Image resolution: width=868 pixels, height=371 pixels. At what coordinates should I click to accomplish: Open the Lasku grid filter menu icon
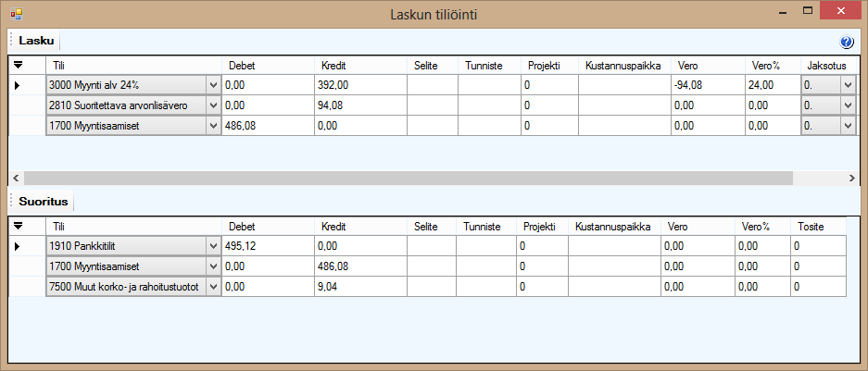pos(19,66)
